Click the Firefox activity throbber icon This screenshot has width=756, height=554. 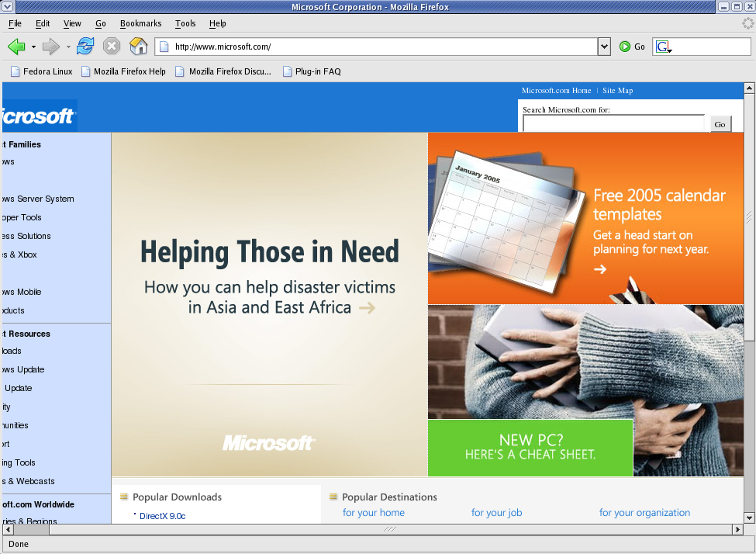point(747,23)
